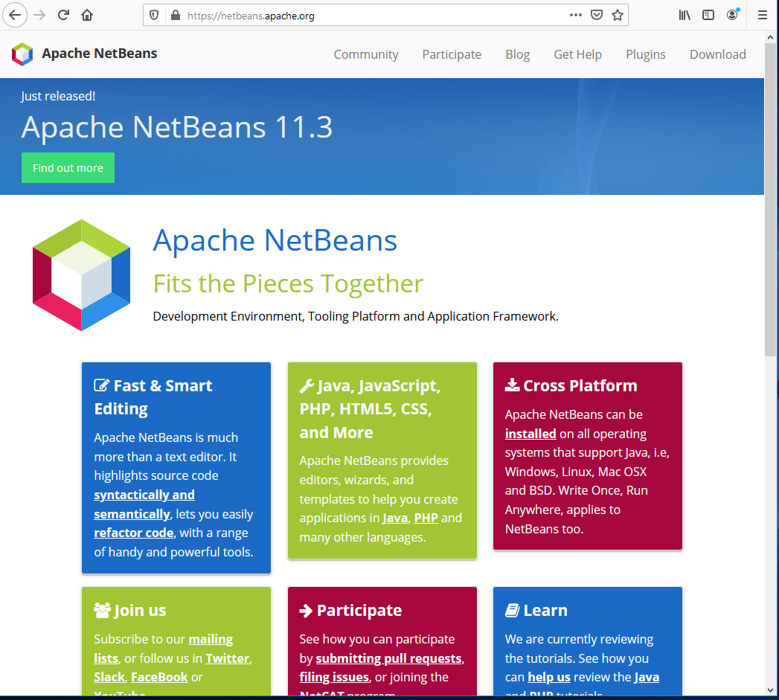Click the 'Just released!' banner text

click(x=58, y=96)
